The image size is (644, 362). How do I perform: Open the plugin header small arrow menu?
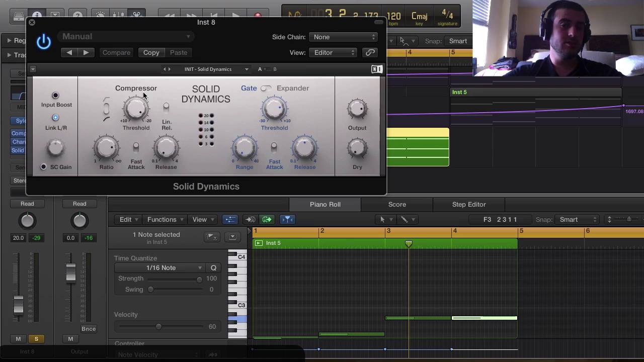(33, 69)
